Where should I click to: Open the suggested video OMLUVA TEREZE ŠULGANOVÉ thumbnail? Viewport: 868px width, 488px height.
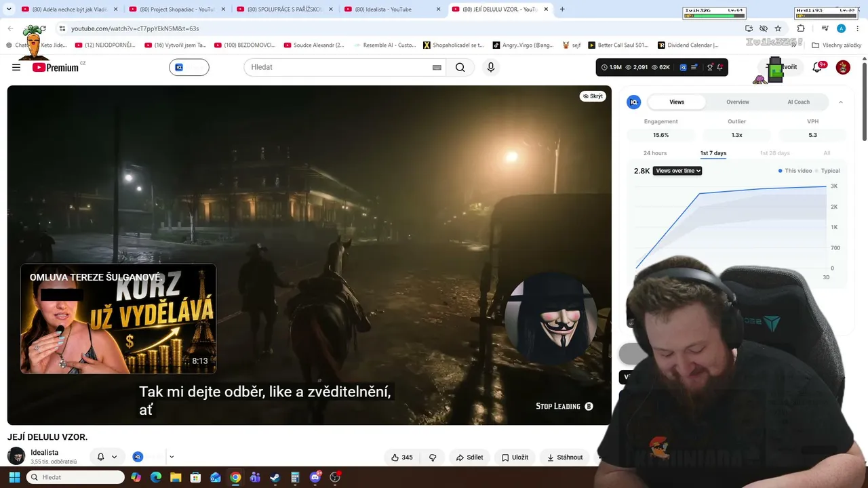pyautogui.click(x=119, y=319)
